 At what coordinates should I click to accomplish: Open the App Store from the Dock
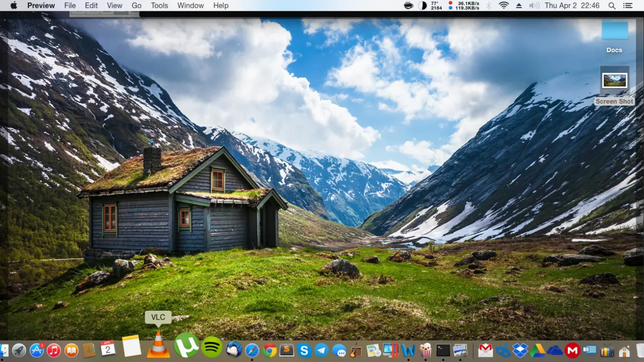click(x=36, y=350)
